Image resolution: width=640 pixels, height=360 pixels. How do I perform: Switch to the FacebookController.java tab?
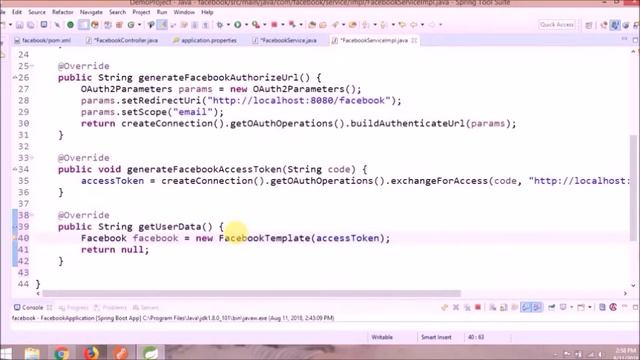[122, 40]
